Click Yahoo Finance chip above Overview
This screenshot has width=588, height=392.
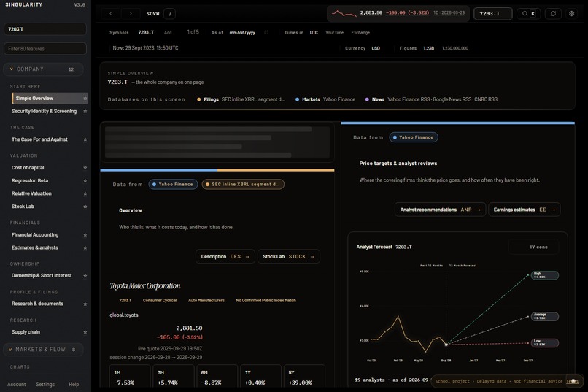(173, 185)
